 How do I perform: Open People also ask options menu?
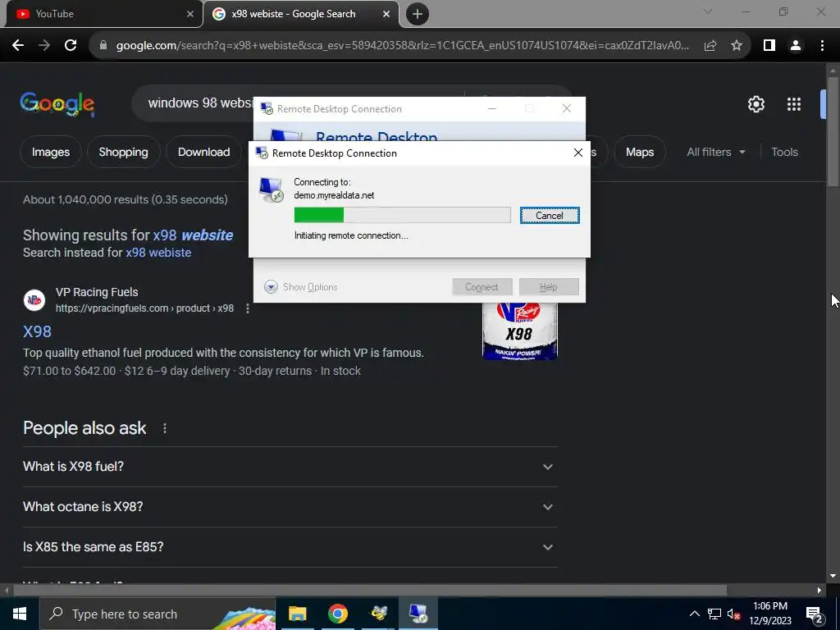point(165,428)
